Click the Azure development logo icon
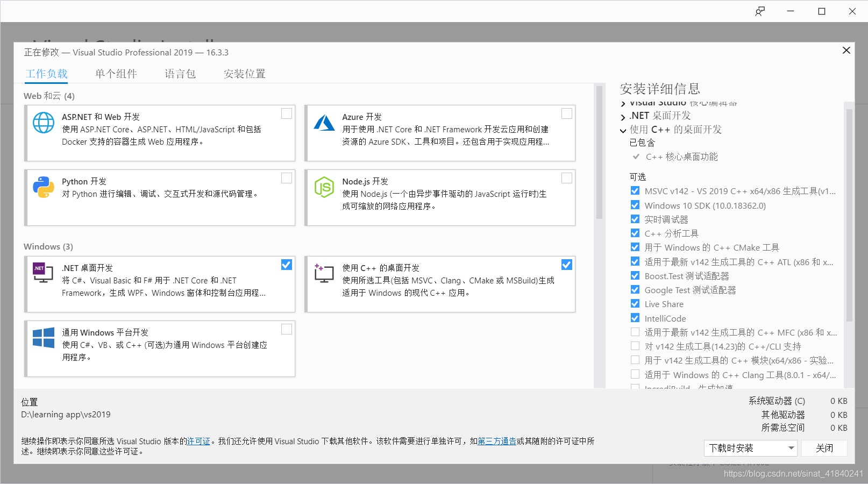 coord(324,123)
